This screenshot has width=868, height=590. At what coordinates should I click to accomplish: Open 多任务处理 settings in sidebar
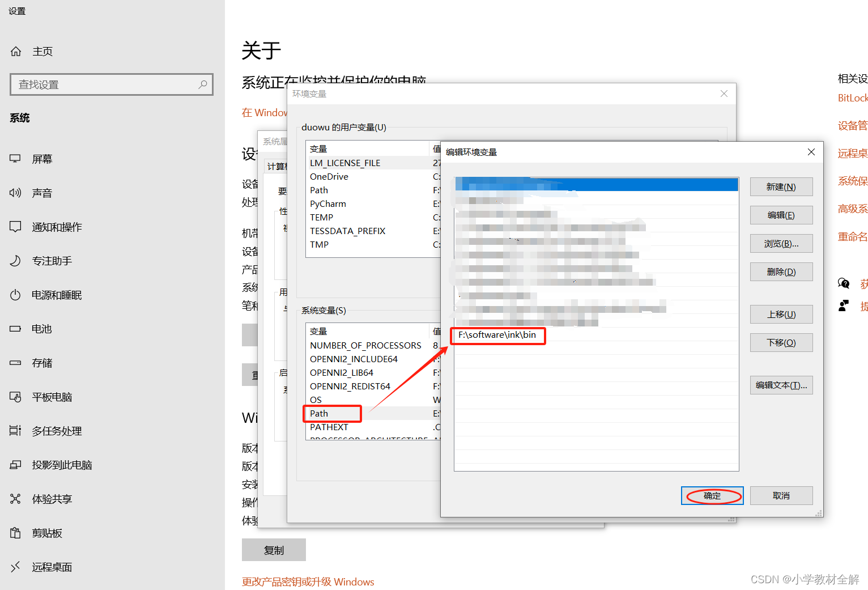[x=57, y=431]
